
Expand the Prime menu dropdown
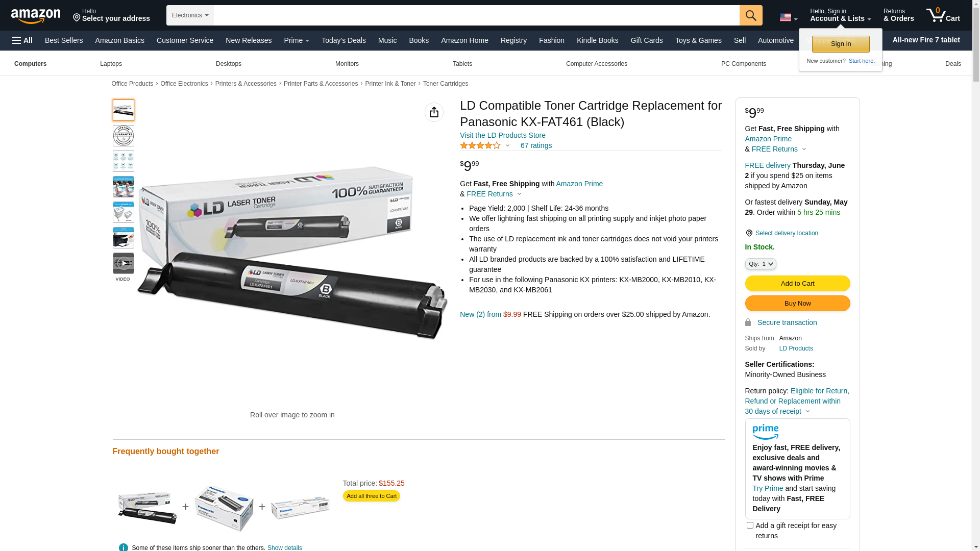tap(297, 40)
